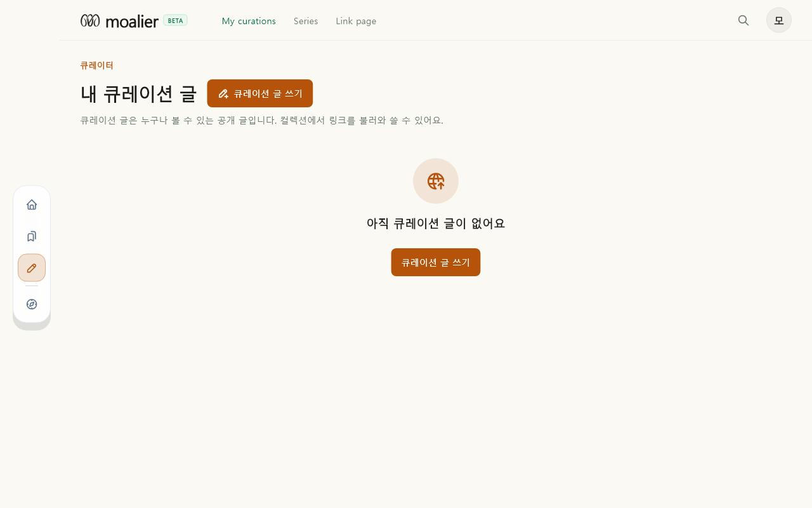
Task: Click the BETA badge
Action: 176,20
